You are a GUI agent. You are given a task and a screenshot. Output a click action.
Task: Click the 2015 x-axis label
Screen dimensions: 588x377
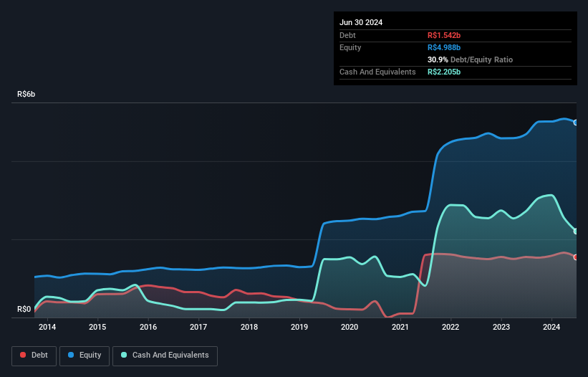click(97, 327)
